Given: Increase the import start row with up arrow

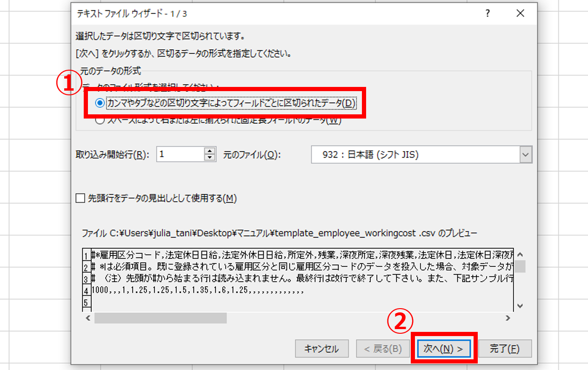Looking at the screenshot, I should pyautogui.click(x=211, y=151).
